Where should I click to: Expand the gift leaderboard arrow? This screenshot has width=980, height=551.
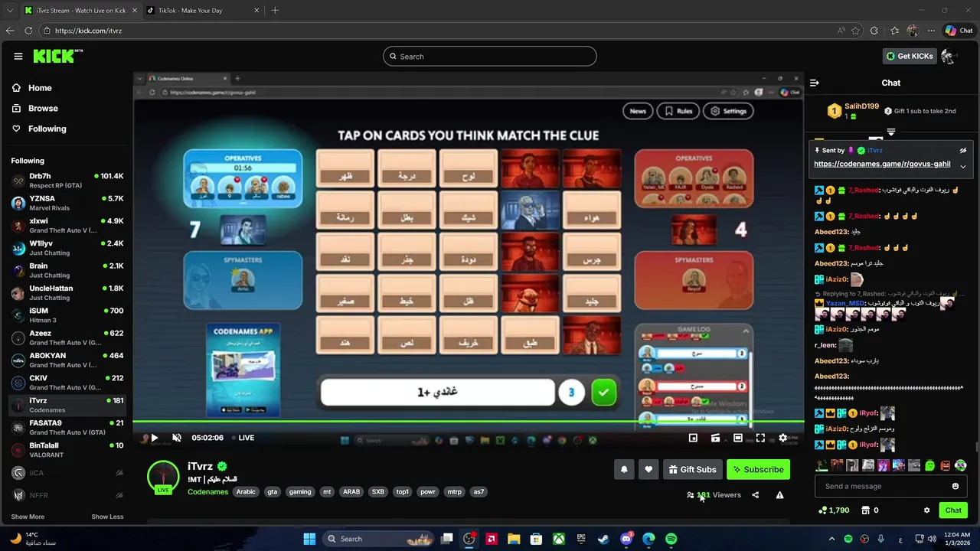click(x=891, y=132)
